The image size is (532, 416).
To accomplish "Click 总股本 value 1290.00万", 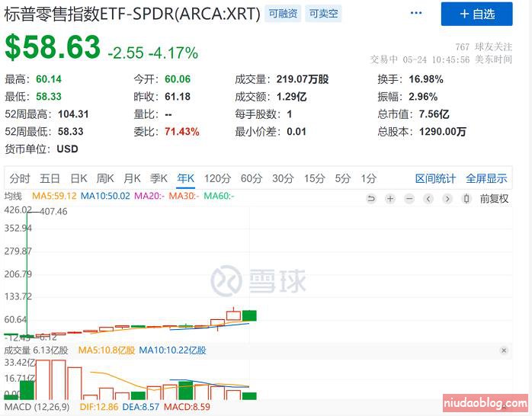I will [x=442, y=132].
